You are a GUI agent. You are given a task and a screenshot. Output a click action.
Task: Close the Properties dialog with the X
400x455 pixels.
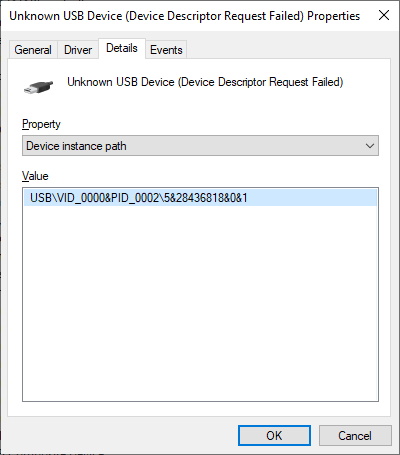click(x=384, y=15)
